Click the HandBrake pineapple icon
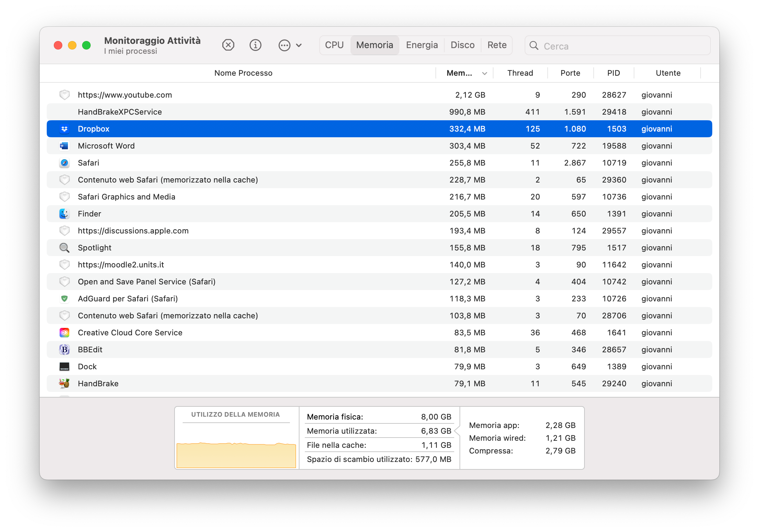 [x=64, y=383]
